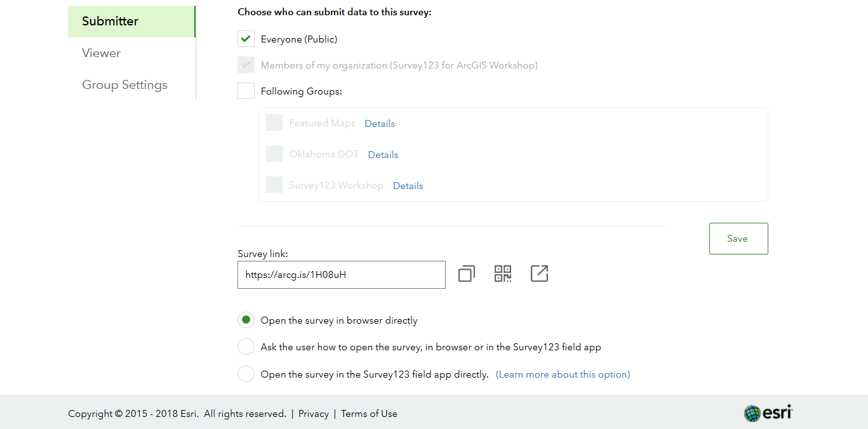Show the survey QR code
This screenshot has height=429, width=868.
tap(503, 274)
